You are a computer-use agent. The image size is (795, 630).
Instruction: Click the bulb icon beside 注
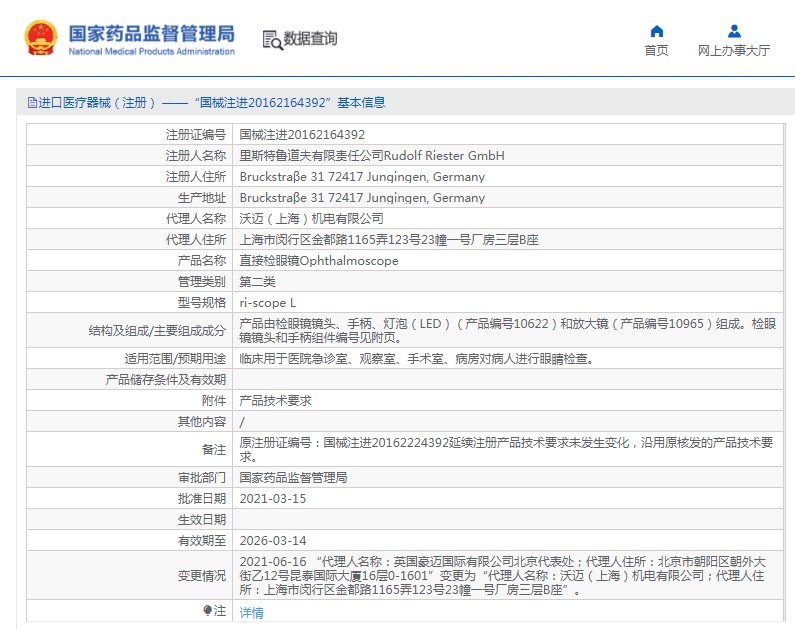click(x=207, y=610)
